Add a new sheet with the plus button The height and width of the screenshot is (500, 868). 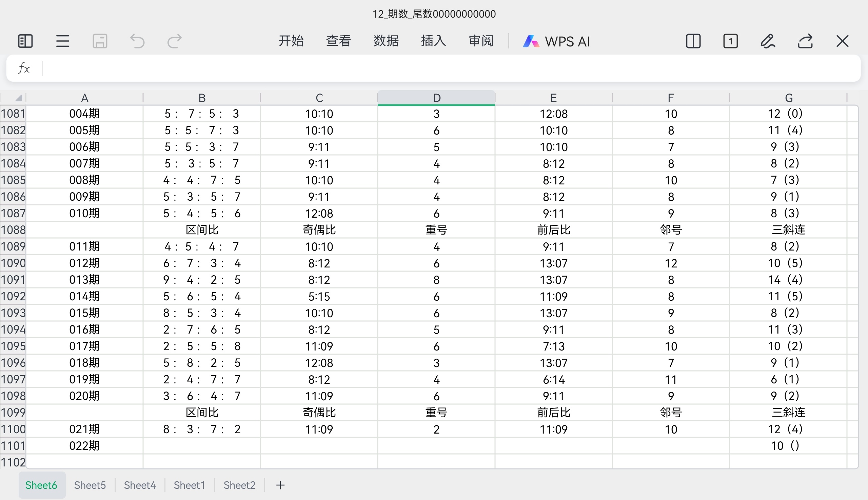point(280,485)
